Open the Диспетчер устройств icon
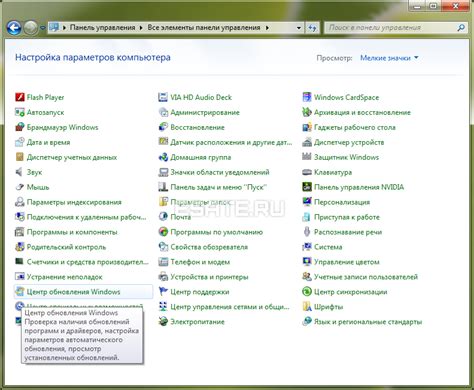The height and width of the screenshot is (390, 474). click(307, 142)
